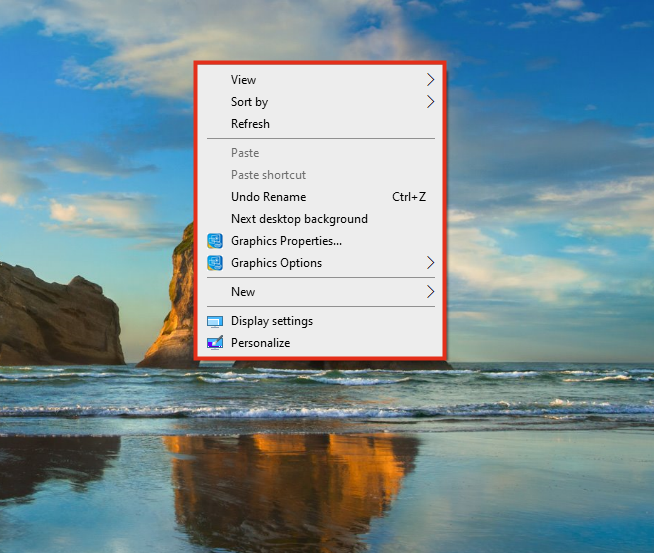This screenshot has height=553, width=654.
Task: Expand the Graphics Options submenu arrow
Action: coord(430,263)
